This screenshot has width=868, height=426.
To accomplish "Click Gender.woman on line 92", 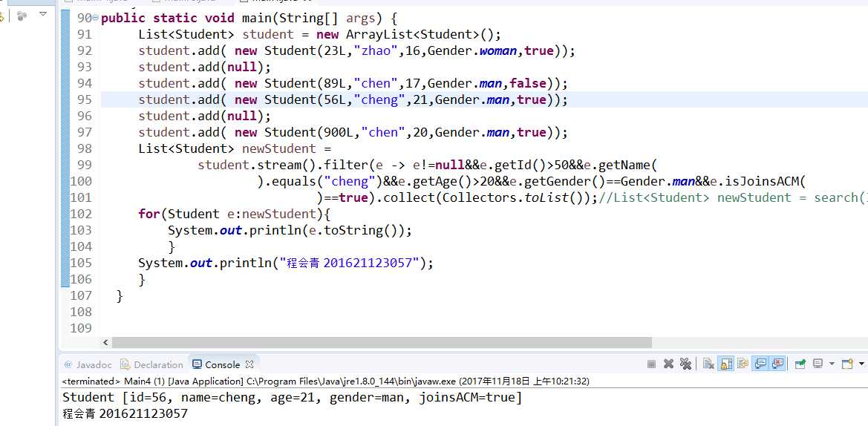I will (x=473, y=51).
